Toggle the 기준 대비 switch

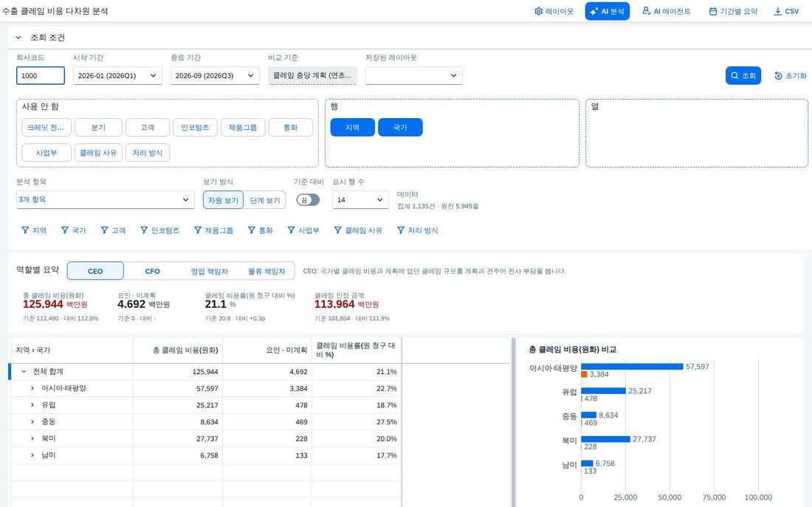point(308,200)
